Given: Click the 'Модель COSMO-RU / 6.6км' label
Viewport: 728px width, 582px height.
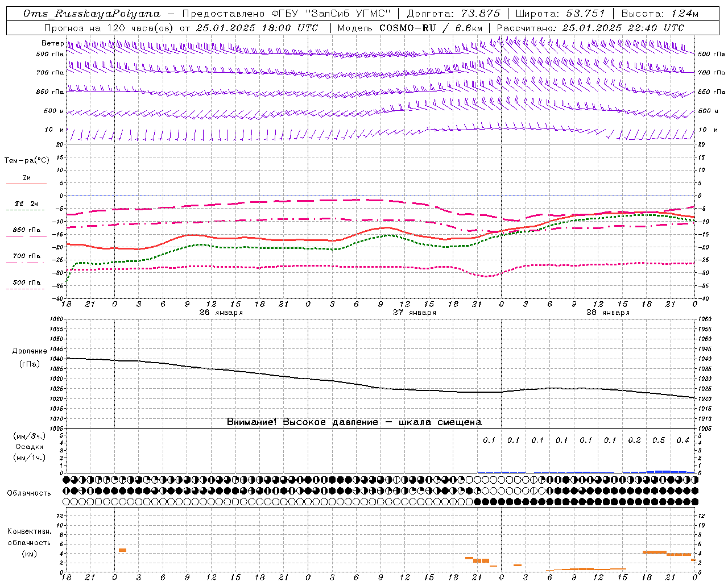Looking at the screenshot, I should [x=409, y=28].
